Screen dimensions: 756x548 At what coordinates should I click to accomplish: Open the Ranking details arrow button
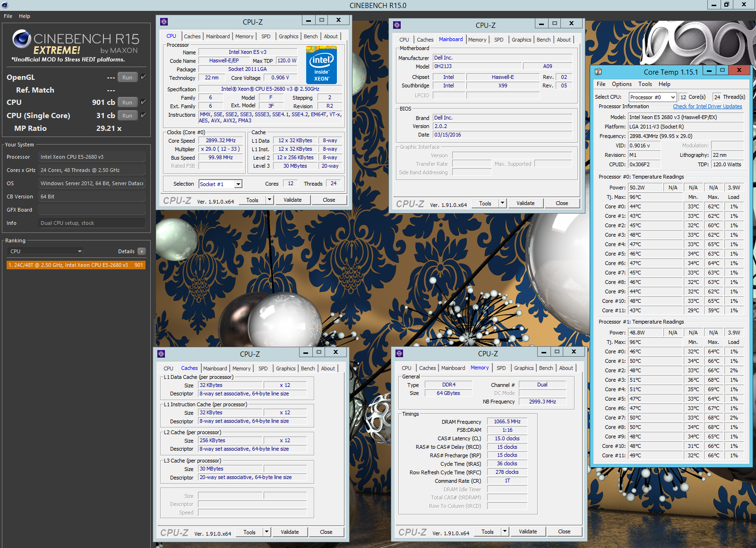point(142,251)
